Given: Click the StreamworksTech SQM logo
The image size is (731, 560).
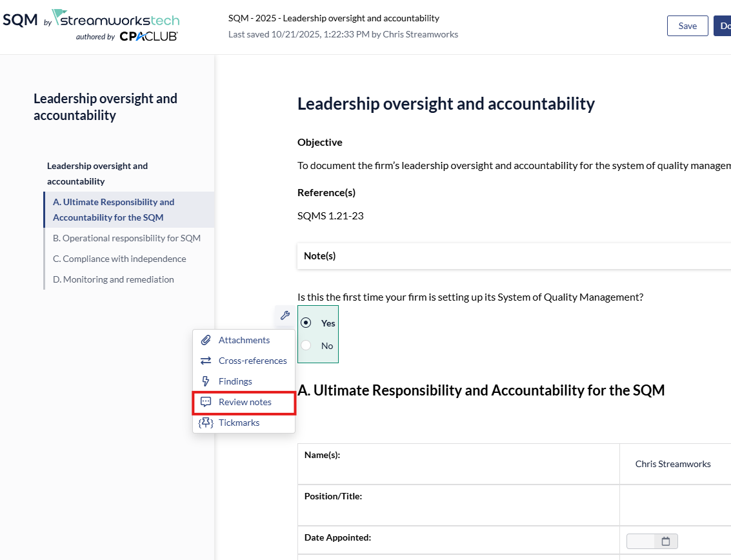Looking at the screenshot, I should (x=91, y=26).
